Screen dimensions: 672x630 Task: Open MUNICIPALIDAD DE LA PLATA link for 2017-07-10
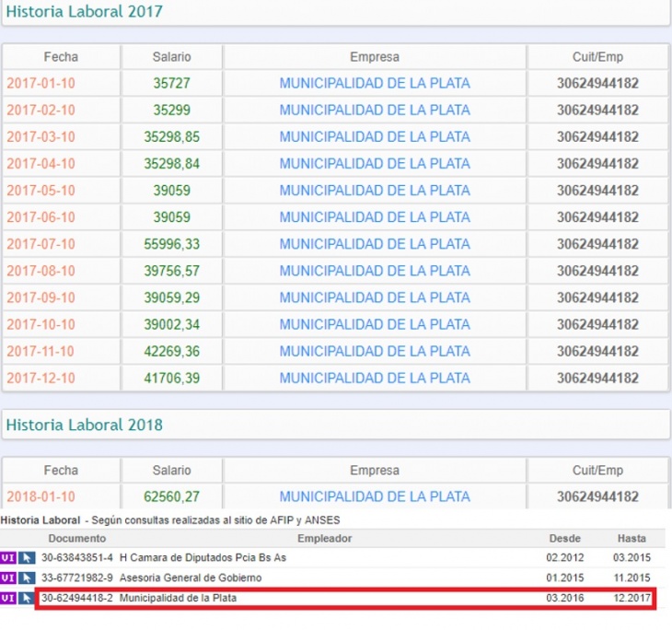[375, 244]
